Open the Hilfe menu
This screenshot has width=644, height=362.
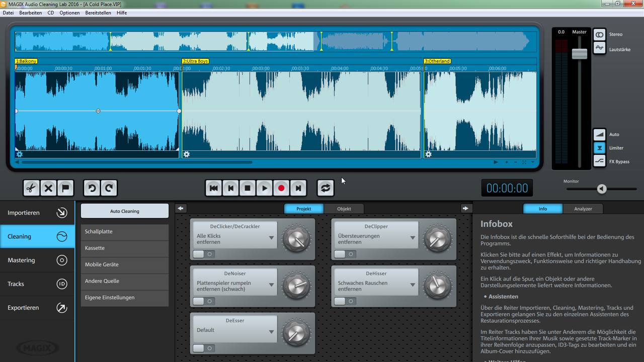click(122, 13)
